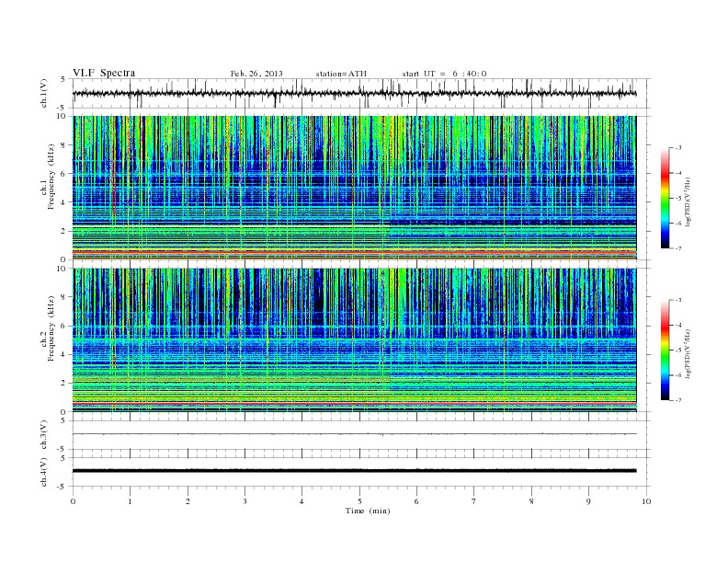Click the time axis tick label "6"
Image resolution: width=728 pixels, height=563 pixels.
coord(416,501)
